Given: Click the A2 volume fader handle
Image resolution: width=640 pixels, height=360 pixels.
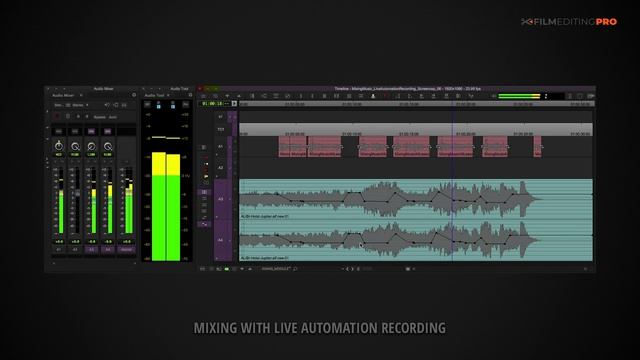Looking at the screenshot, I should tap(78, 193).
